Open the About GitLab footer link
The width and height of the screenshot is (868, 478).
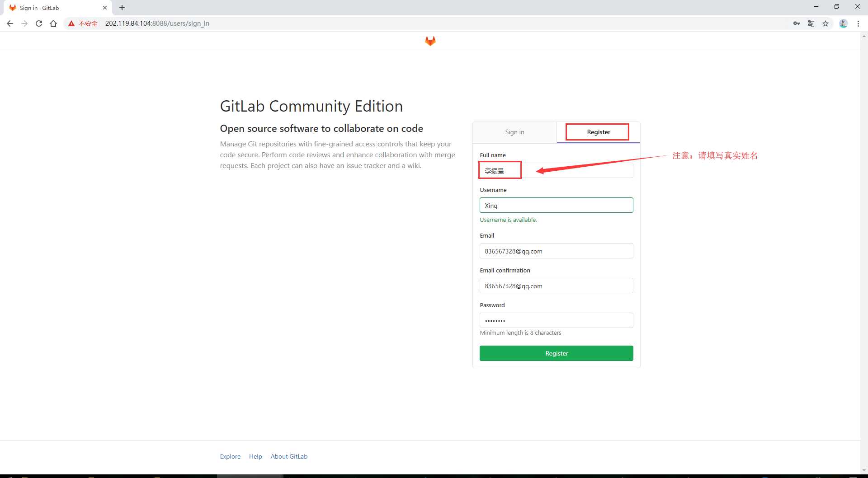click(x=289, y=456)
